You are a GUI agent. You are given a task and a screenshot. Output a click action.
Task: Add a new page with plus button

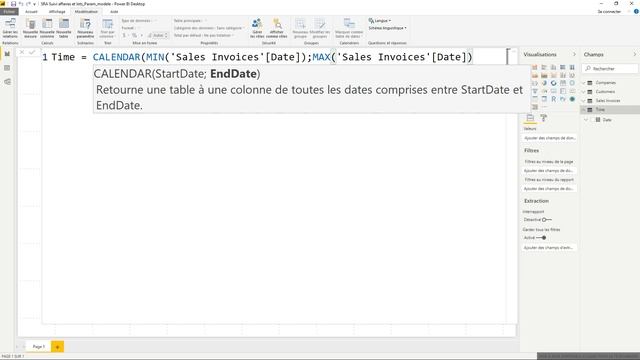(58, 347)
